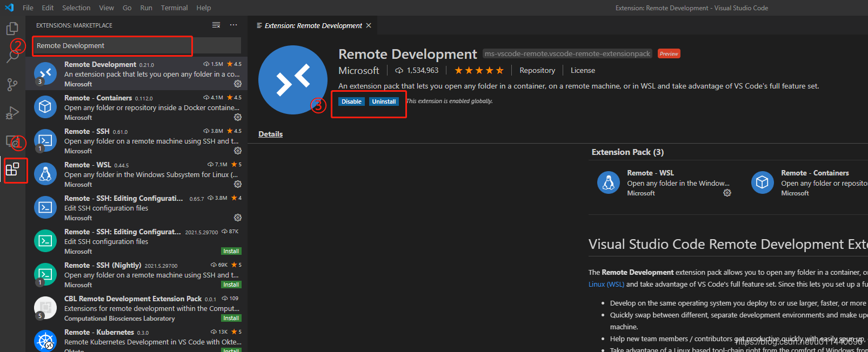Switch to the Details tab
Image resolution: width=868 pixels, height=352 pixels.
coord(270,134)
